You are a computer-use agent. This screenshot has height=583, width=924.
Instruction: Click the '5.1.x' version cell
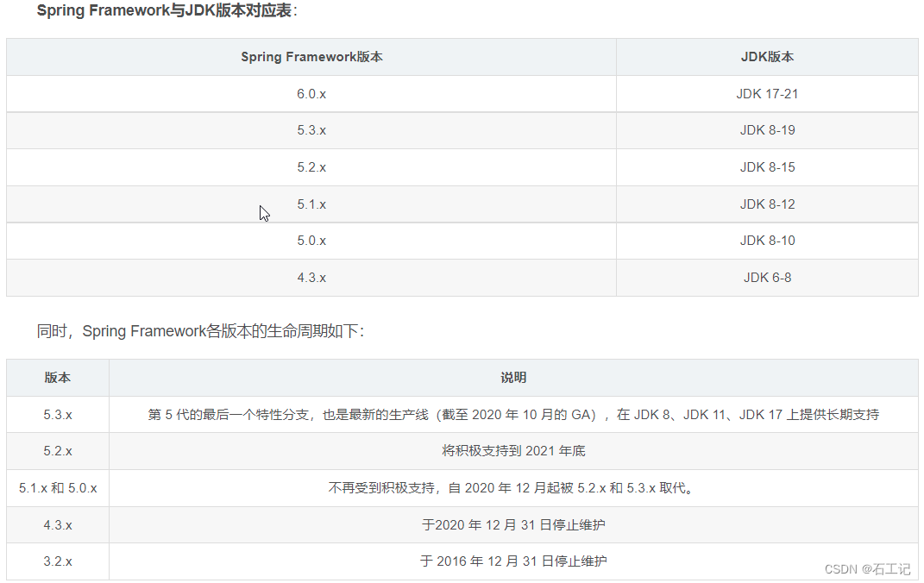311,205
